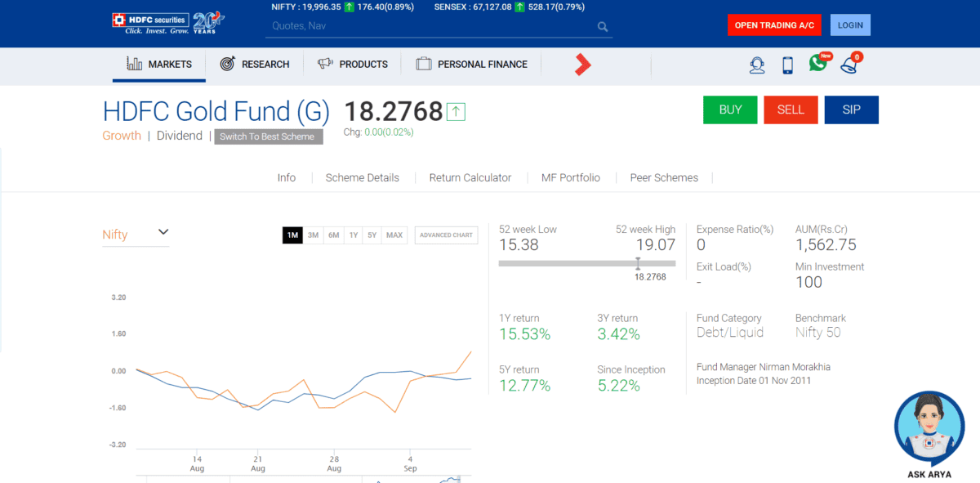Switch to the Return Calculator tab
This screenshot has height=483, width=980.
[x=470, y=177]
